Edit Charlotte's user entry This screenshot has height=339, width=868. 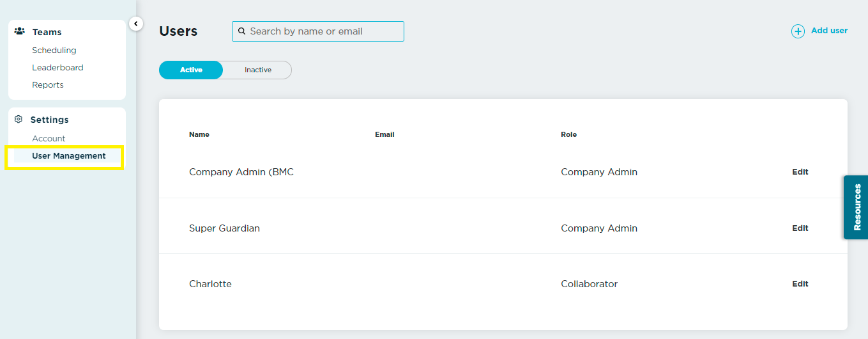800,284
